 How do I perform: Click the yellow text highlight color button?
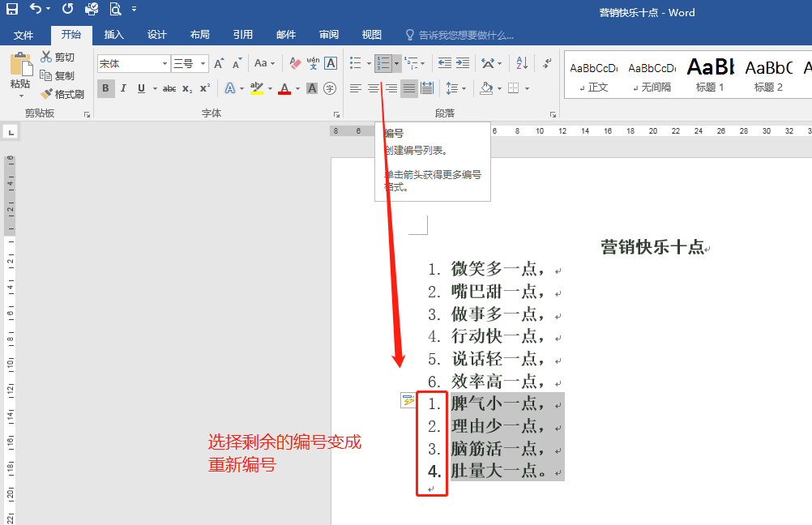[x=257, y=88]
